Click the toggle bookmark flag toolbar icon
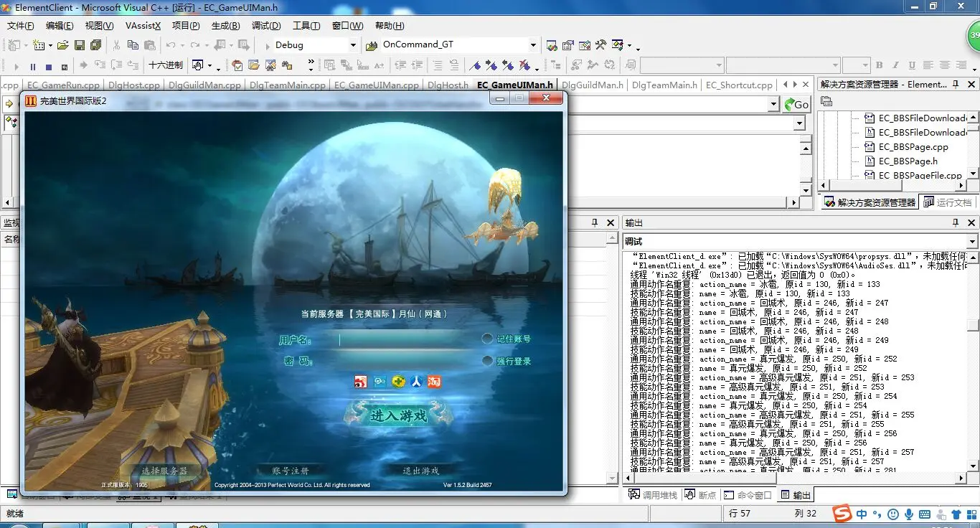 pyautogui.click(x=475, y=65)
